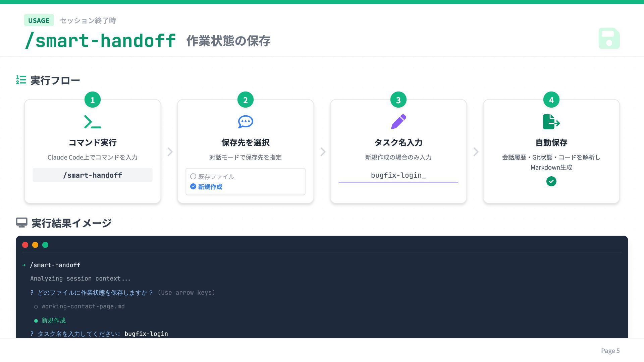
Task: Click the floppy disk save icon
Action: point(609,39)
